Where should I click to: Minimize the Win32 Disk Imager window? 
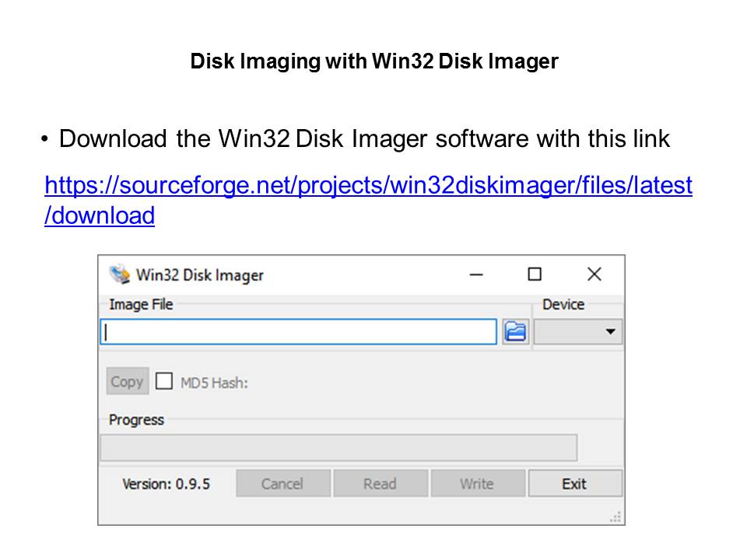pyautogui.click(x=476, y=275)
